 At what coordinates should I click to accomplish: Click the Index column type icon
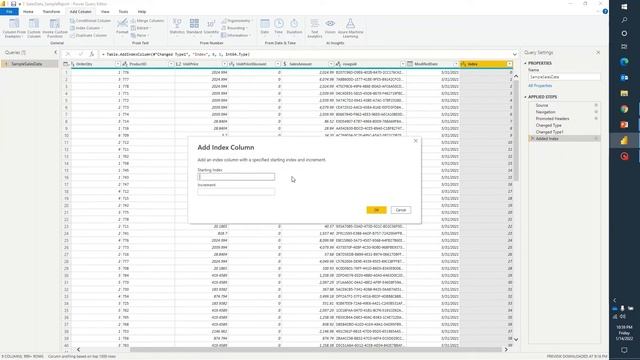[463, 64]
